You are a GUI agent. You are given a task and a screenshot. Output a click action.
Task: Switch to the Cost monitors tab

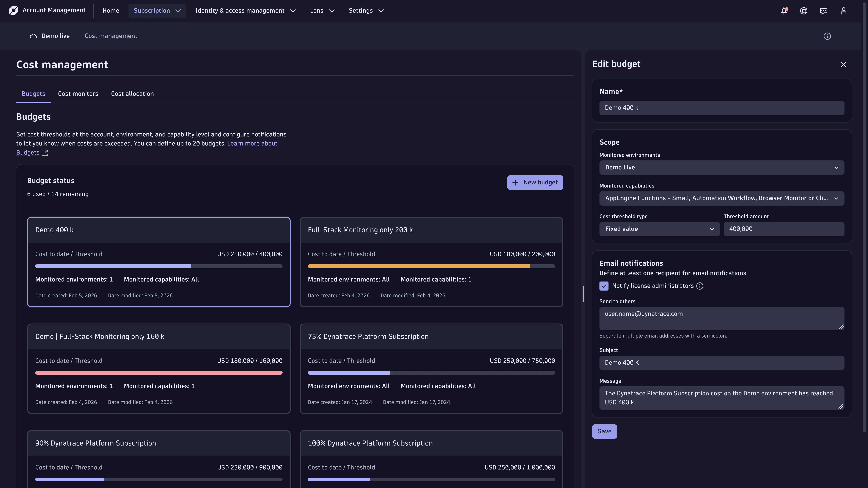78,94
